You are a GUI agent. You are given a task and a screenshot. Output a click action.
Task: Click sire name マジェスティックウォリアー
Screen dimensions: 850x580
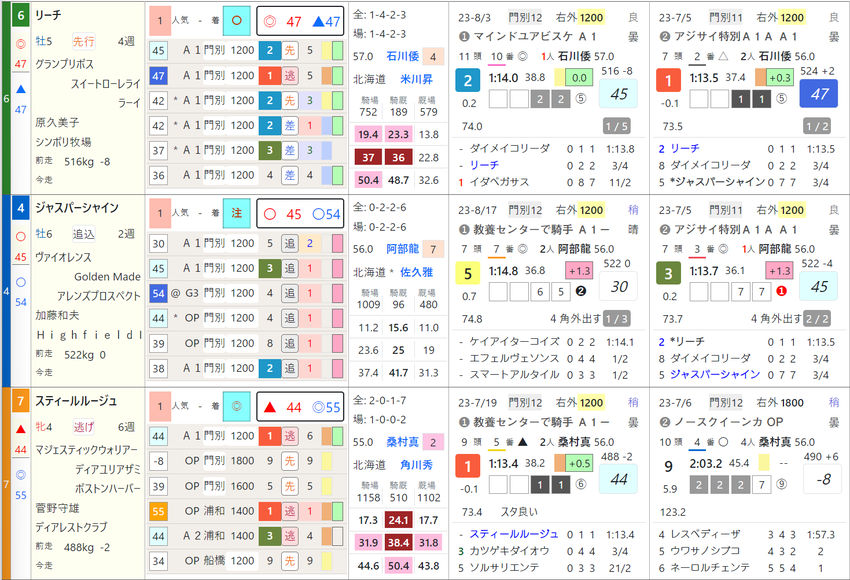(x=87, y=449)
